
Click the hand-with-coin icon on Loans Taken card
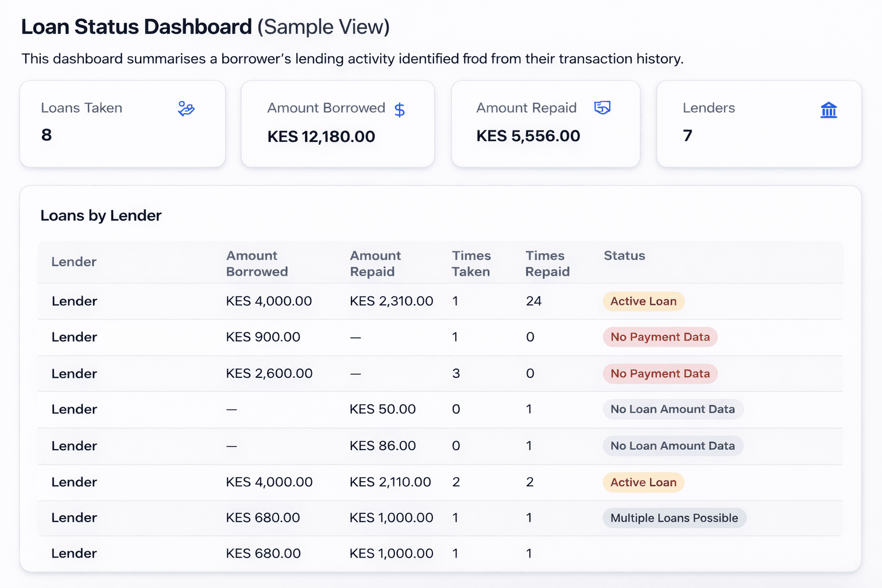click(185, 108)
